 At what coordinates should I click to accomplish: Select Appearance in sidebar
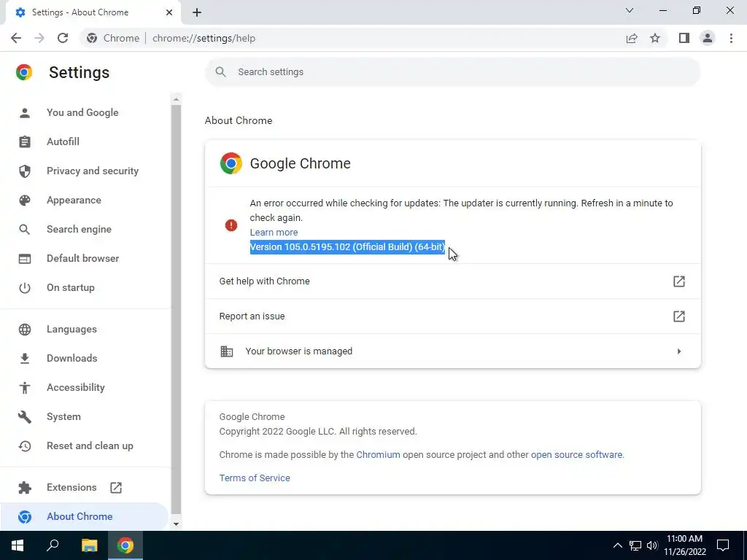tap(74, 200)
